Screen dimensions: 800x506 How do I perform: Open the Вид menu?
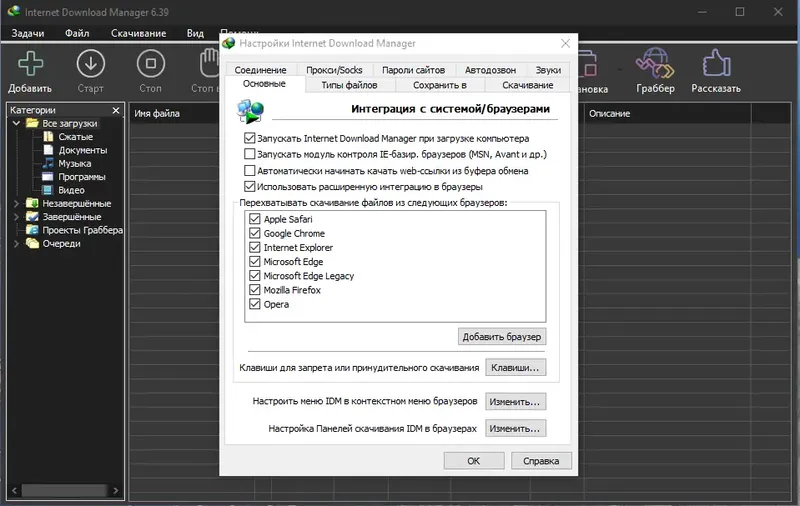coord(195,33)
